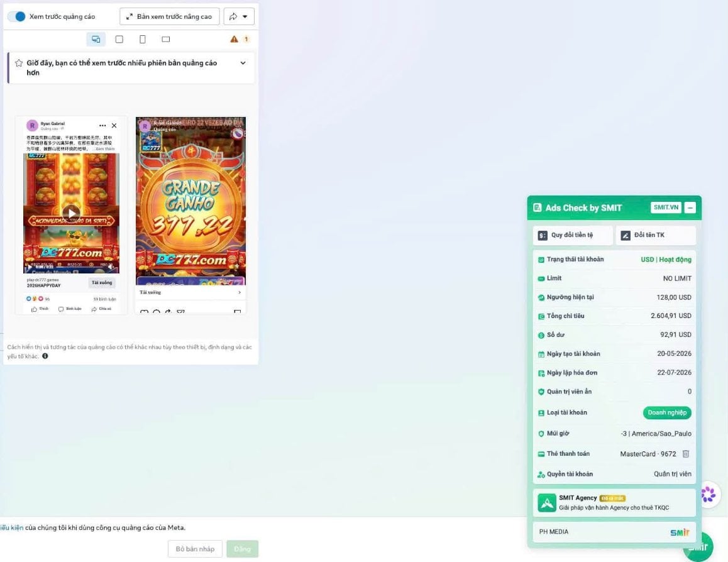Image resolution: width=728 pixels, height=562 pixels.
Task: Open the 'iều kiện' terms link
Action: click(x=11, y=527)
